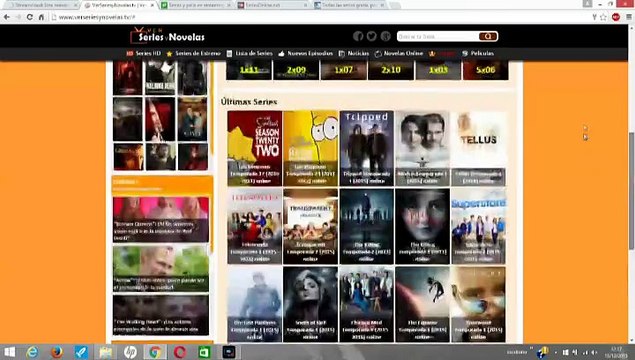Open Simpsons Season Twenty Two poster
Image resolution: width=635 pixels, height=360 pixels.
[x=255, y=149]
